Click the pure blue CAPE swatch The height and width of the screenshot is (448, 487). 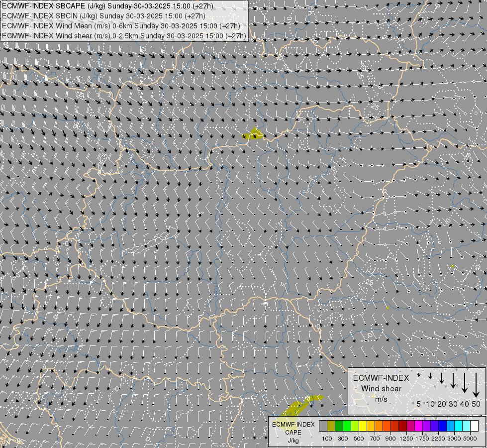click(443, 426)
